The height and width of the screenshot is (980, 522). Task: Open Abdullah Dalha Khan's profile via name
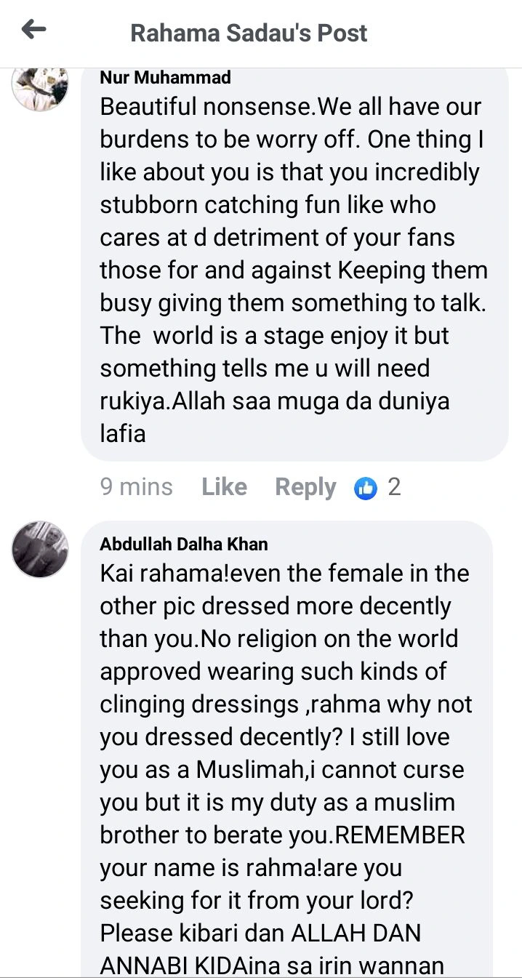(x=184, y=544)
